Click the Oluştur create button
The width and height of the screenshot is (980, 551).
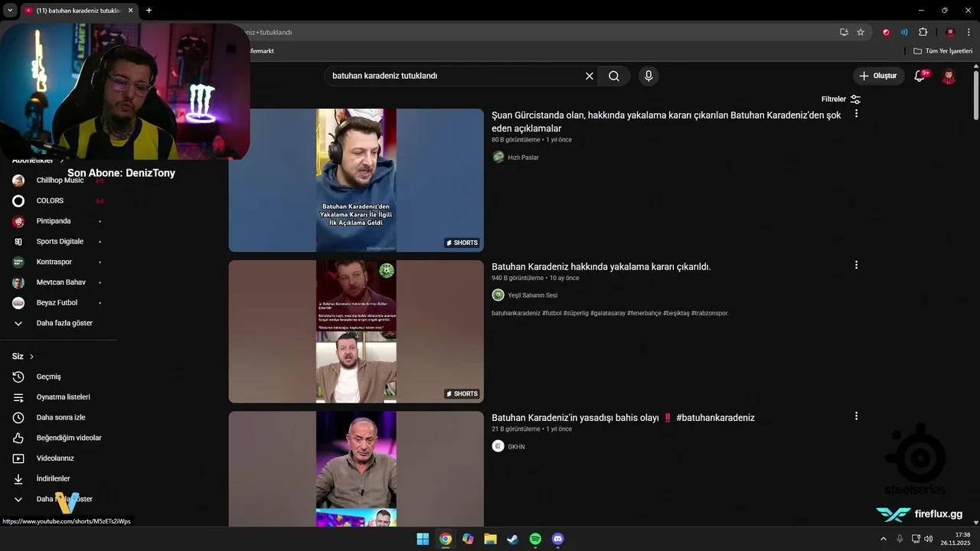pyautogui.click(x=878, y=76)
